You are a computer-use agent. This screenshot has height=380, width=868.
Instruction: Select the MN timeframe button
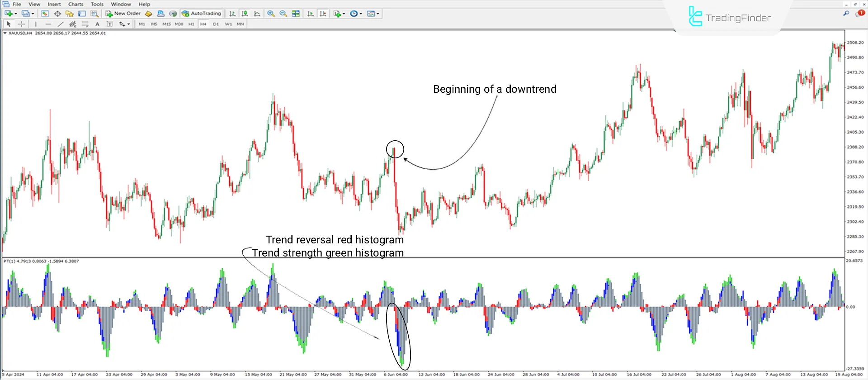tap(240, 24)
